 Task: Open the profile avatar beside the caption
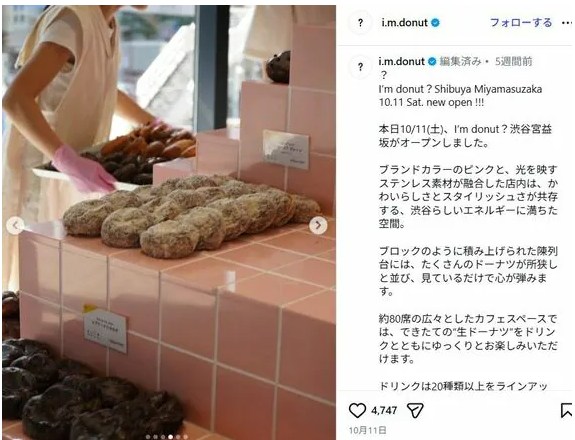360,67
